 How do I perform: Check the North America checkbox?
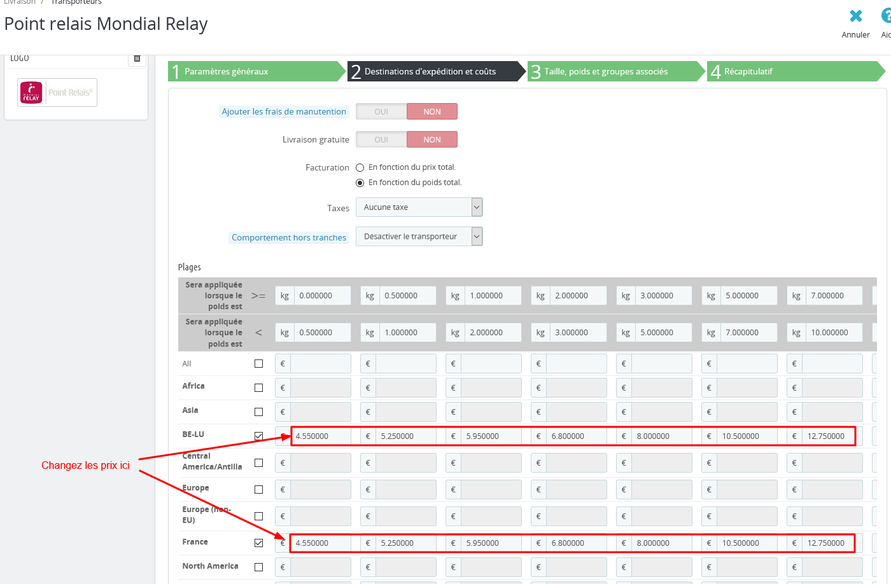click(259, 567)
